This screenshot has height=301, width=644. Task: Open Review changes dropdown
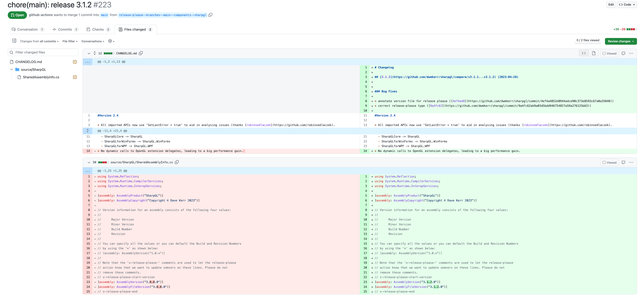pyautogui.click(x=620, y=41)
